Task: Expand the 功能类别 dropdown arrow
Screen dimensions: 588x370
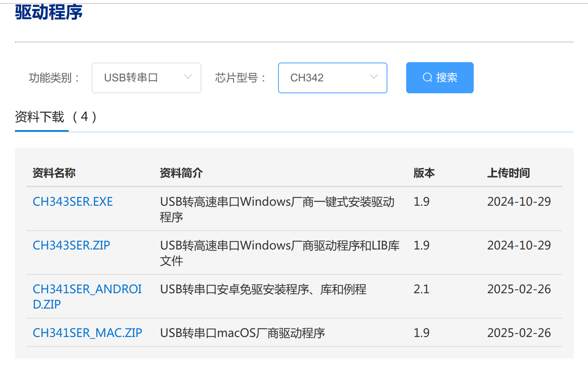Action: [188, 77]
